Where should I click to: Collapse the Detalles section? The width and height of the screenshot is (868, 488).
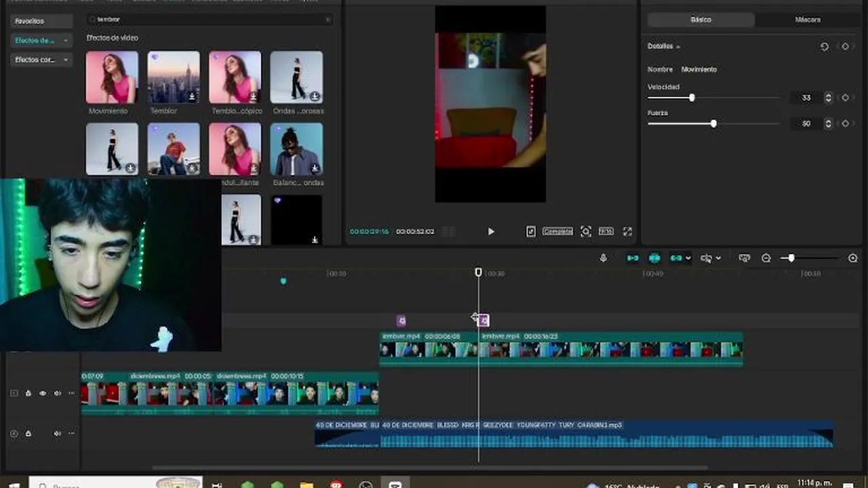(678, 47)
